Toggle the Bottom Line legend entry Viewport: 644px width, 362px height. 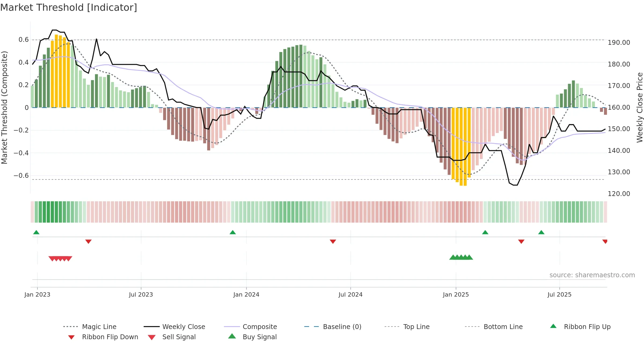494,327
